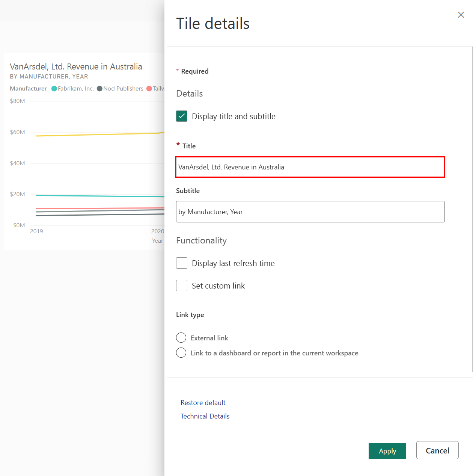Click the Year axis title in chart
The height and width of the screenshot is (476, 473).
(x=157, y=240)
